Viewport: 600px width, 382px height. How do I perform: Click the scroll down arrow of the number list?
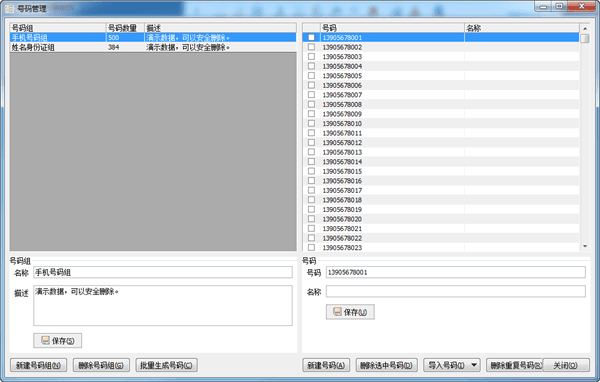pos(585,247)
